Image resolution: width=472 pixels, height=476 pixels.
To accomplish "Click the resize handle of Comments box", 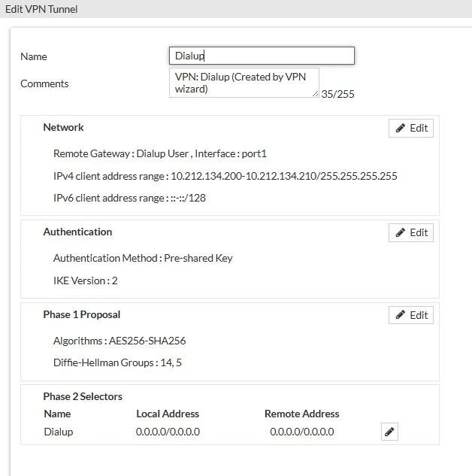I will click(316, 94).
